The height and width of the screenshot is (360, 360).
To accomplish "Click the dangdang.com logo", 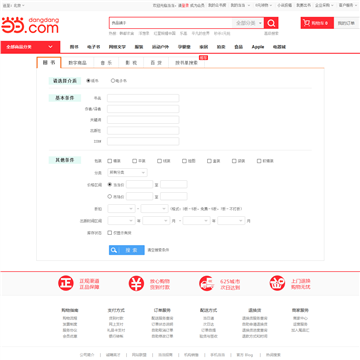I will pos(30,26).
